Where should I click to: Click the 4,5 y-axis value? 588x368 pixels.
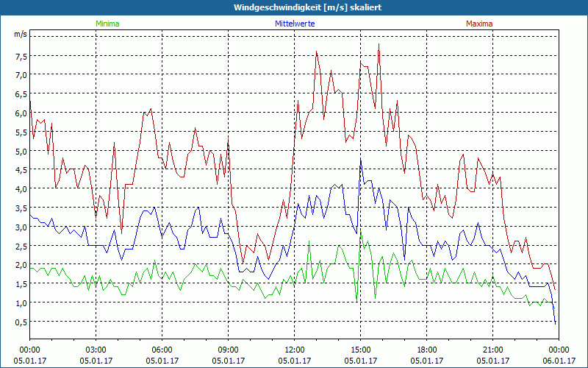[21, 170]
